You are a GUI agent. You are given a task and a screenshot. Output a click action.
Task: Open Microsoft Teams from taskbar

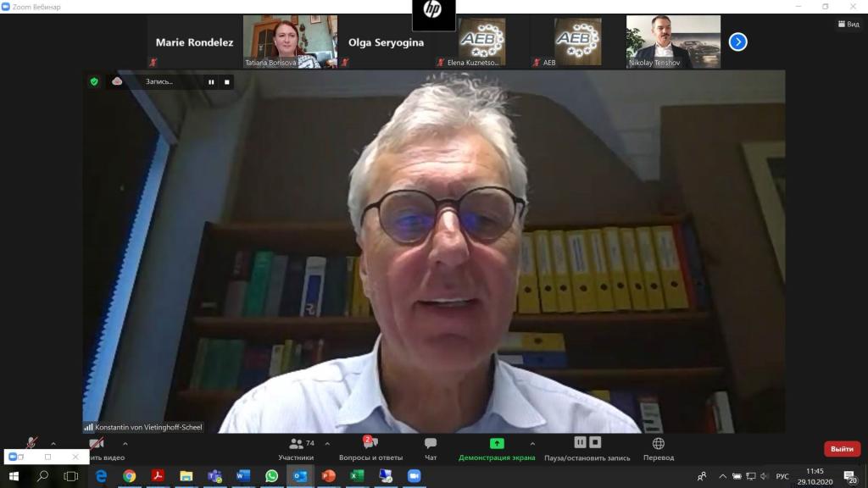(x=214, y=476)
